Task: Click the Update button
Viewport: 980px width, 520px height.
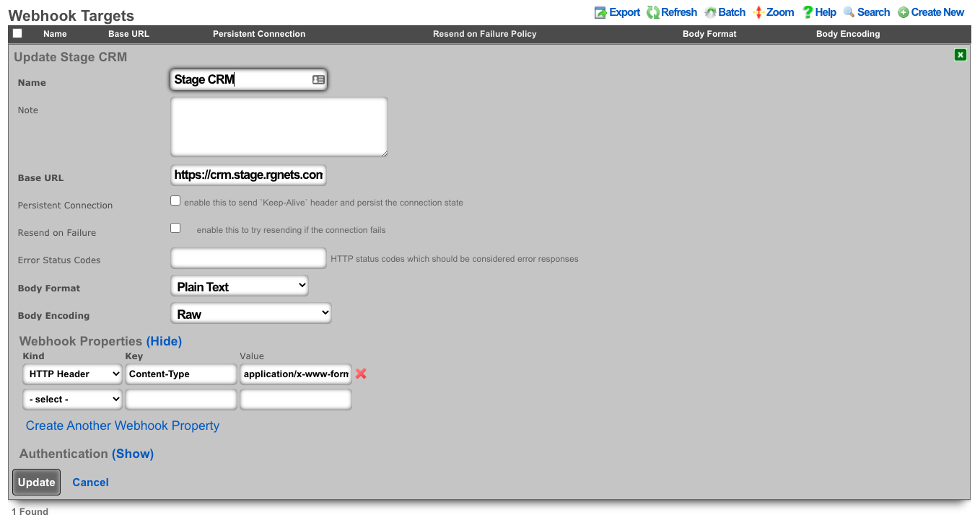Action: click(x=36, y=482)
